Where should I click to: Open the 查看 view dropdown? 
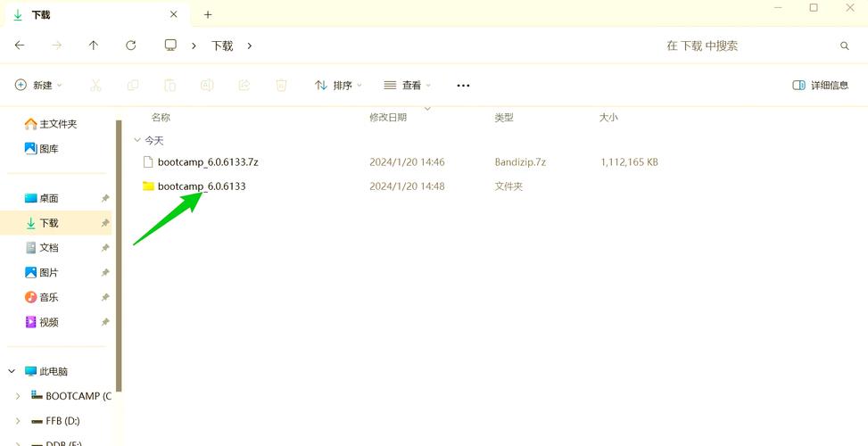pyautogui.click(x=408, y=86)
